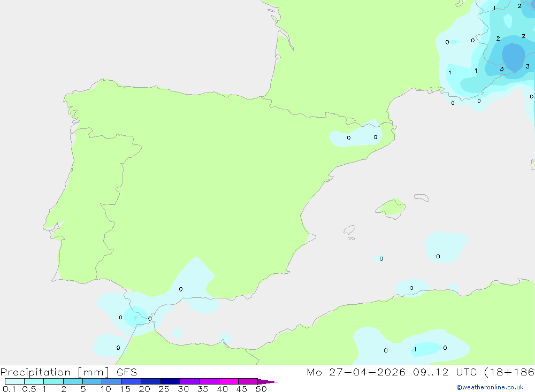
Task: Click the Mo 27-04-2026 date text
Action: coord(356,372)
